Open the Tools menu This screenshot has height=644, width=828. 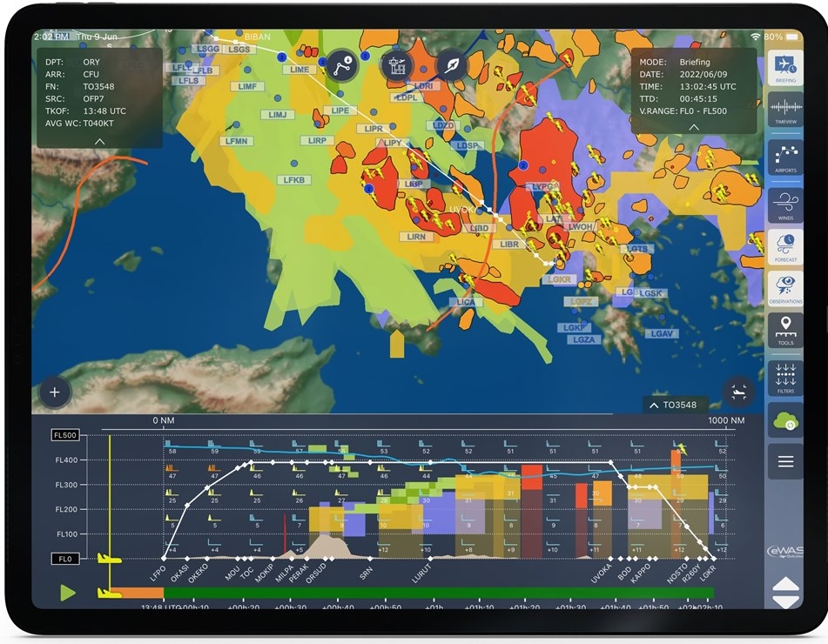tap(784, 332)
